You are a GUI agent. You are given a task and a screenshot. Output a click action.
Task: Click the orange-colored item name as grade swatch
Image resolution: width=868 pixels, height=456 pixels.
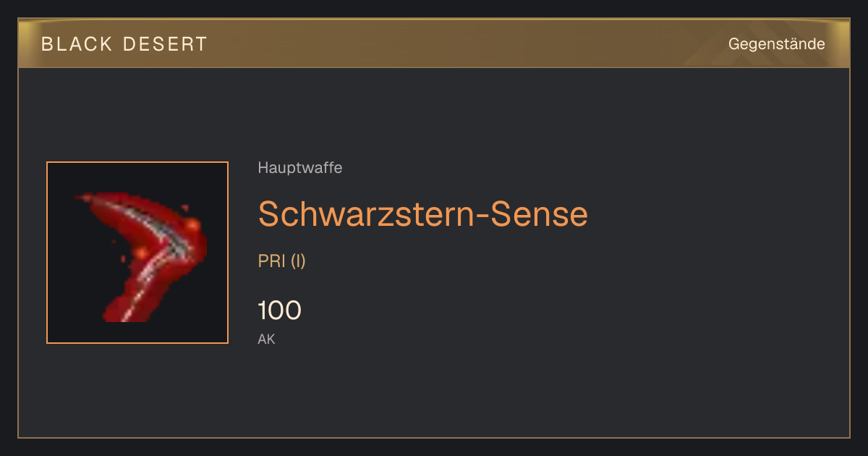pyautogui.click(x=423, y=214)
